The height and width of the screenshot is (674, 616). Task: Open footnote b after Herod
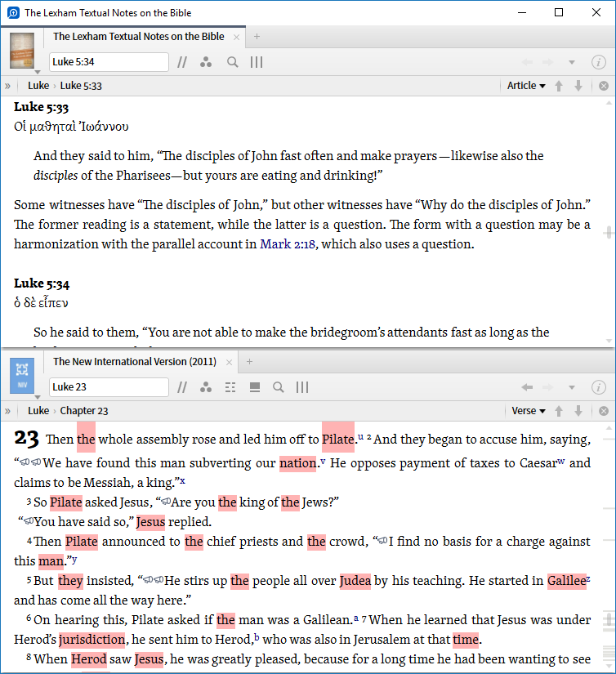pyautogui.click(x=257, y=637)
